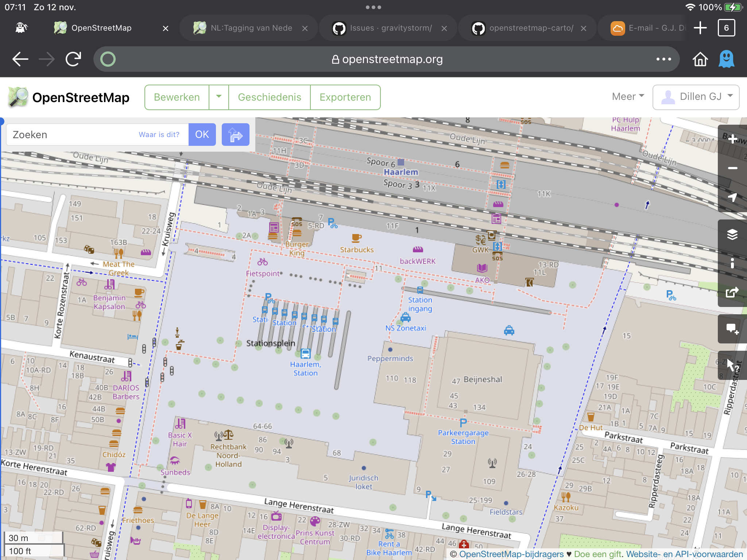The image size is (747, 560).
Task: Zoom in on the map
Action: [x=733, y=139]
